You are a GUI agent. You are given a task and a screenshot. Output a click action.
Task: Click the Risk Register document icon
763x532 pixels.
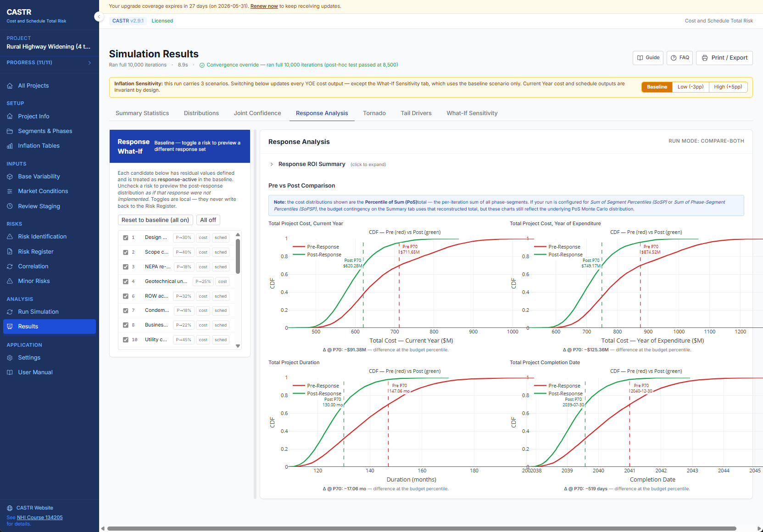pyautogui.click(x=10, y=252)
